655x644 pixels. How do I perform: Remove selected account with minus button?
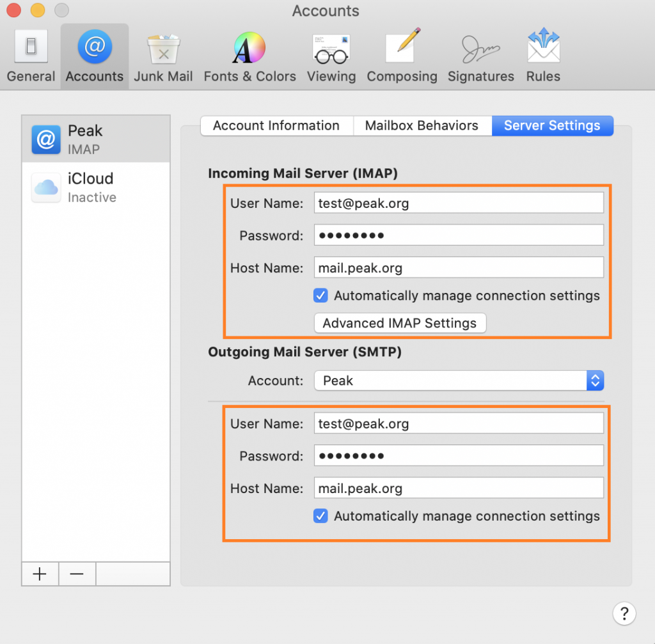(77, 574)
